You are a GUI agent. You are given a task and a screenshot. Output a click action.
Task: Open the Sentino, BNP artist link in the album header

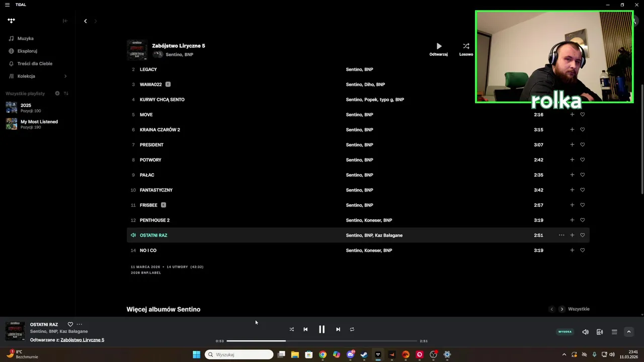point(180,54)
